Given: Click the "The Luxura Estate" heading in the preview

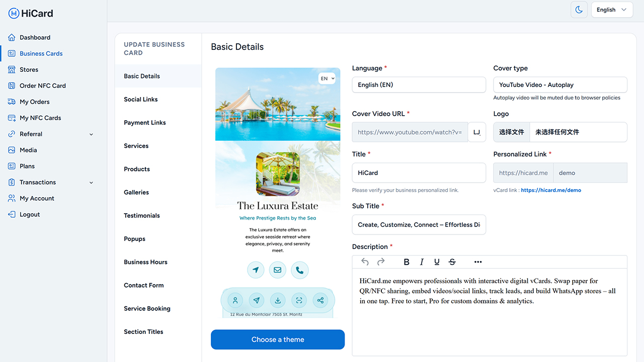Looking at the screenshot, I should click(x=278, y=206).
